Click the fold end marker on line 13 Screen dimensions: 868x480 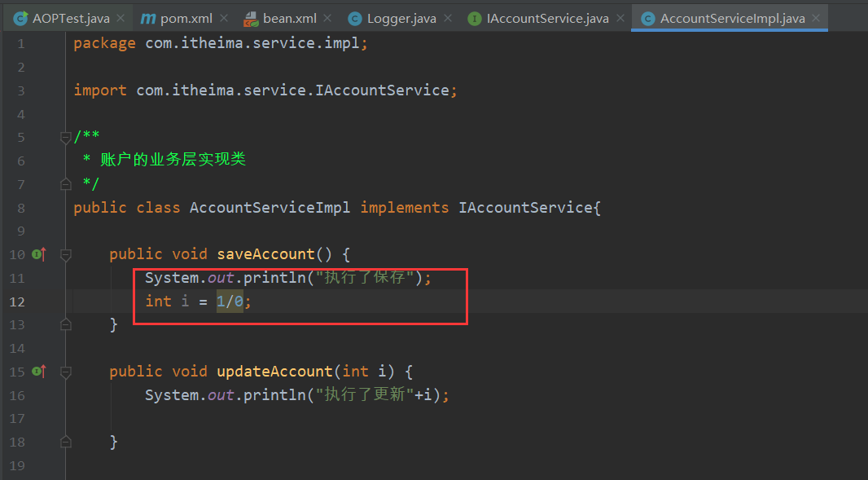[x=65, y=325]
